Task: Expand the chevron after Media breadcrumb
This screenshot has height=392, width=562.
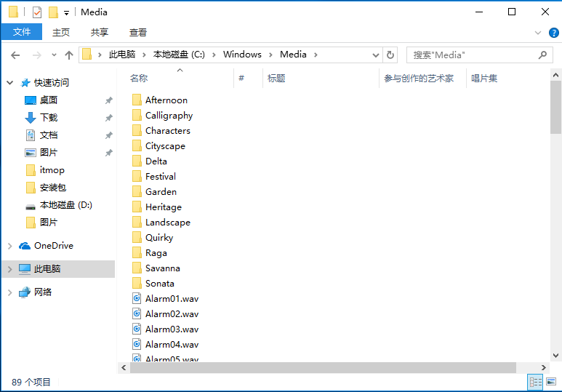Action: (x=316, y=55)
